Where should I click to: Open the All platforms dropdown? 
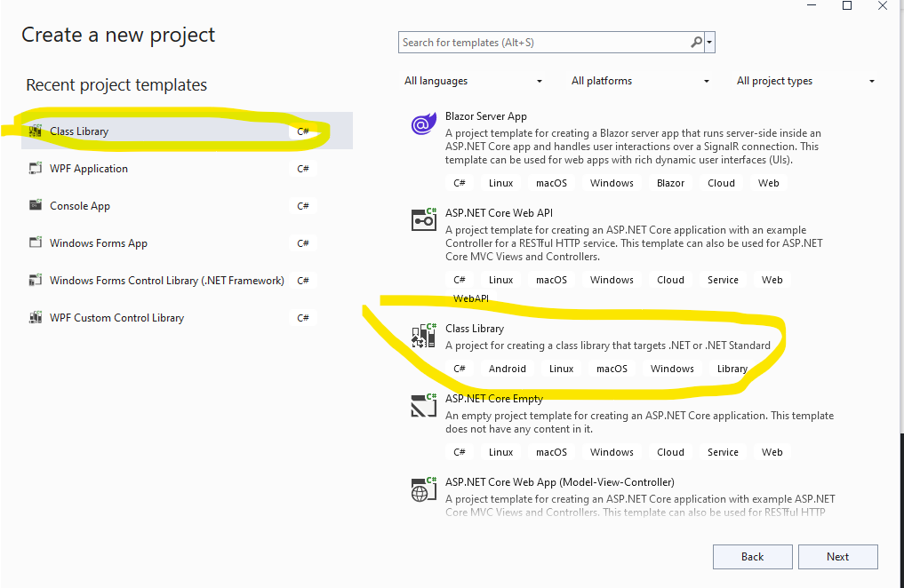[x=641, y=81]
